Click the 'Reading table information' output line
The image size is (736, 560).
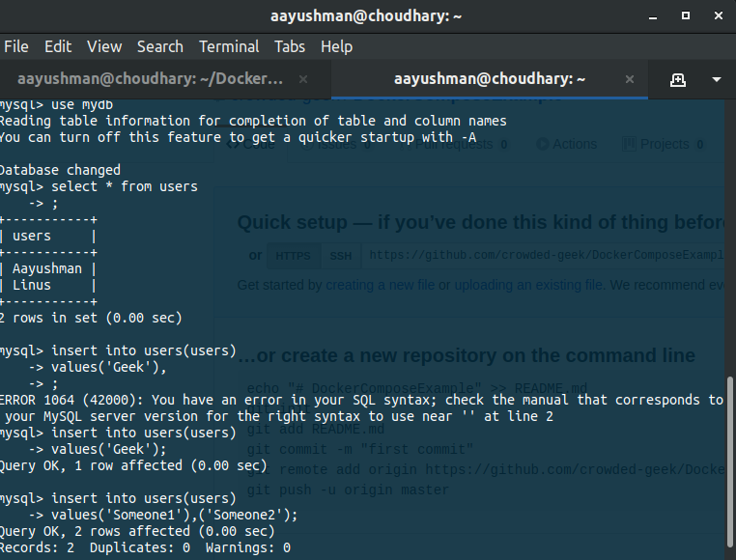pyautogui.click(x=253, y=121)
